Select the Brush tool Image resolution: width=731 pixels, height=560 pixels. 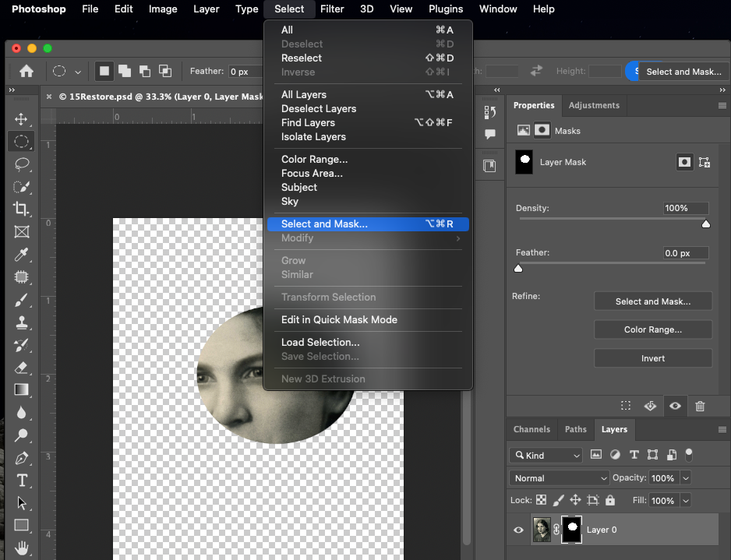point(22,300)
